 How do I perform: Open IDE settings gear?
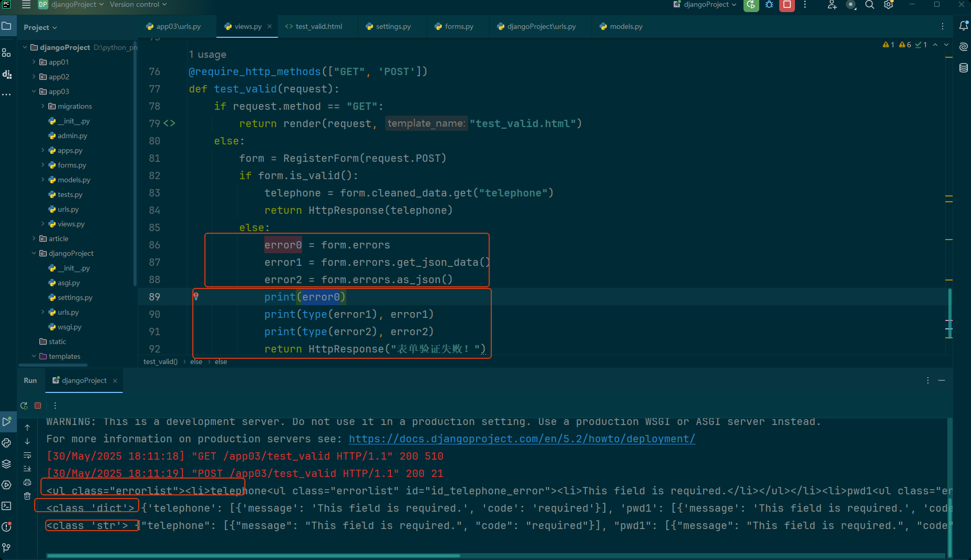(x=889, y=5)
